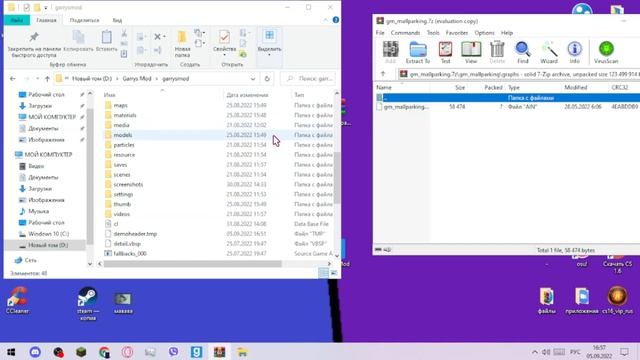The image size is (640, 360).
Task: Sort by the Size column in WinRAR
Action: (x=460, y=87)
